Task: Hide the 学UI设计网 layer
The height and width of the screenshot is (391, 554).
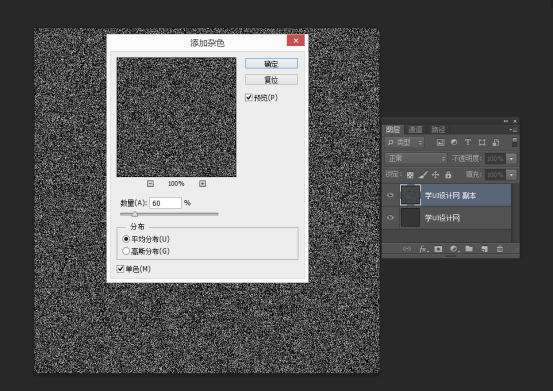Action: [390, 218]
